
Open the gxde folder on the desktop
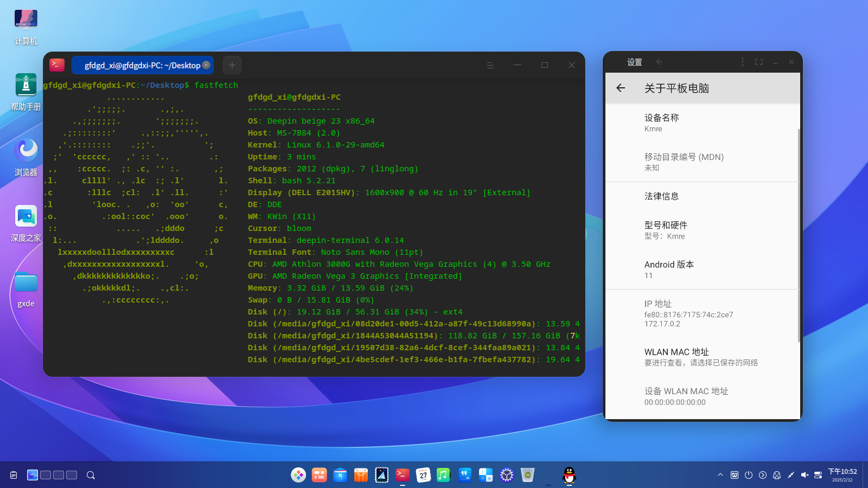click(x=26, y=290)
